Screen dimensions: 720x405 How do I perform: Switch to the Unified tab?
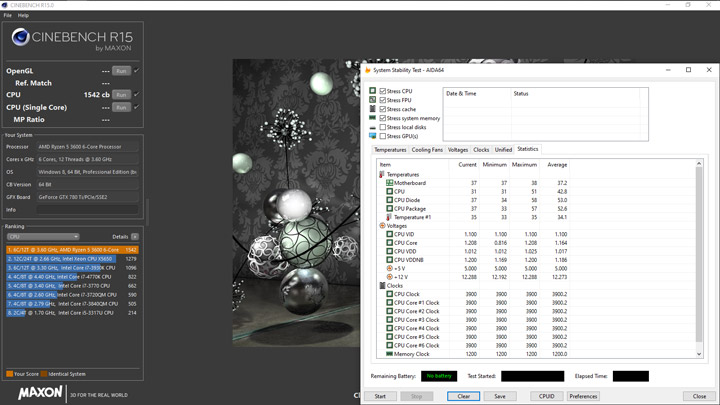503,150
